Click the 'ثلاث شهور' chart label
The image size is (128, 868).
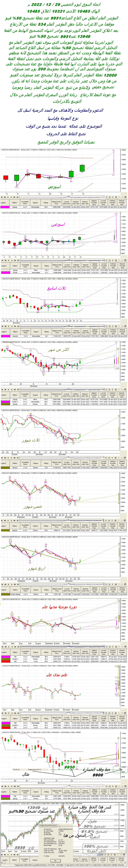click(31, 440)
